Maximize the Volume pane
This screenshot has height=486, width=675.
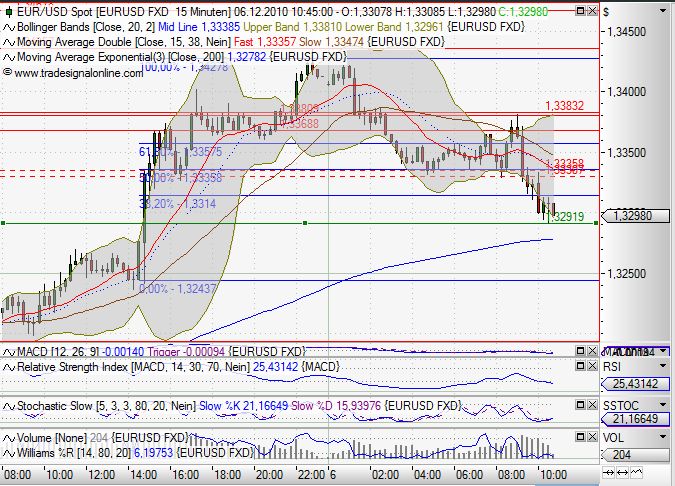580,437
